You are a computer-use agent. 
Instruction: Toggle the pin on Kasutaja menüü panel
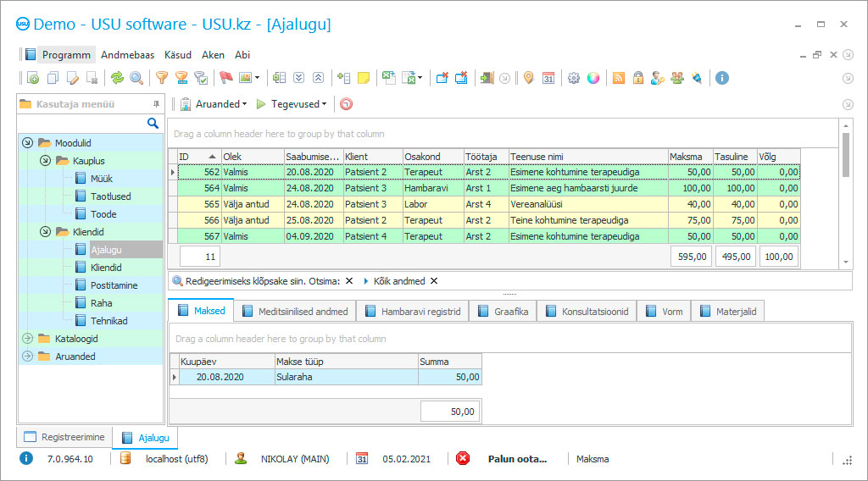156,104
